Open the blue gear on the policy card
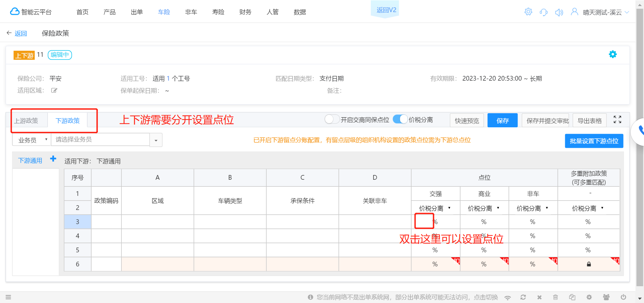 pos(613,54)
